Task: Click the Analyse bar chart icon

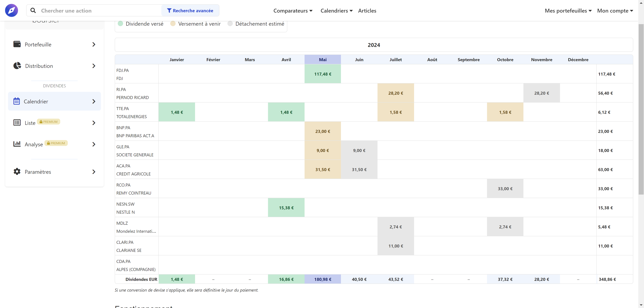Action: point(17,144)
